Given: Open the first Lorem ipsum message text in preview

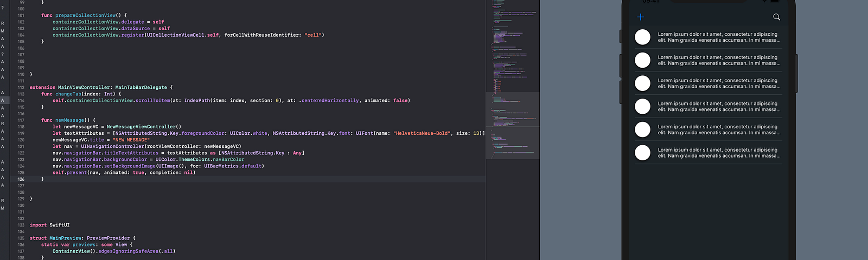Looking at the screenshot, I should click(719, 37).
